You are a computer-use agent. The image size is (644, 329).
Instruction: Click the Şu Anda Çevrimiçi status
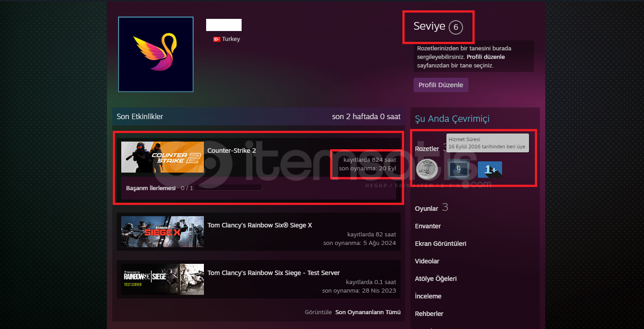tap(452, 119)
